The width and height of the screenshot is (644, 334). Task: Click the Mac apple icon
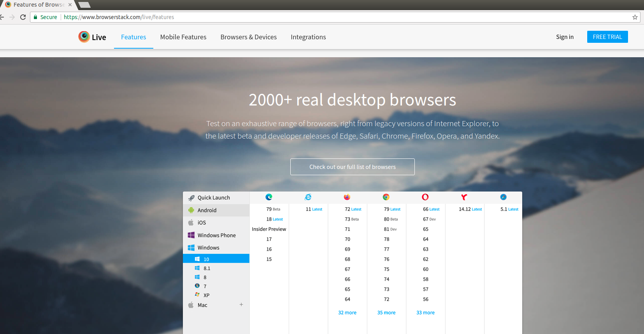point(191,305)
